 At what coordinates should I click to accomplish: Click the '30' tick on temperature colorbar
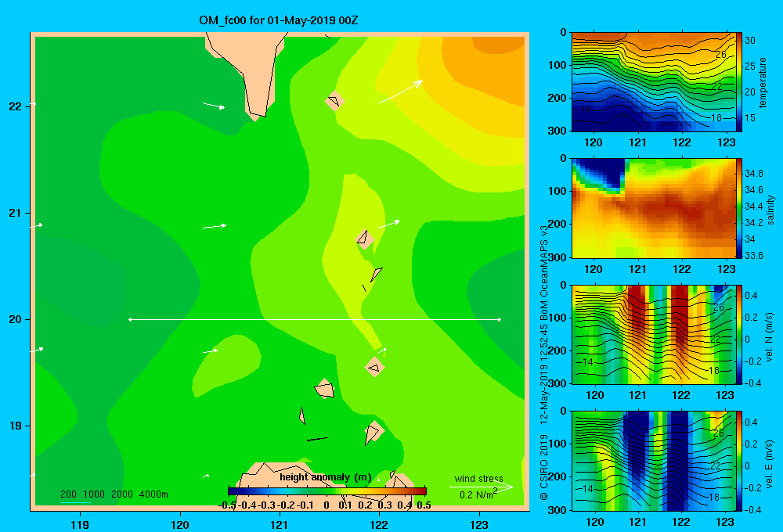pyautogui.click(x=750, y=41)
